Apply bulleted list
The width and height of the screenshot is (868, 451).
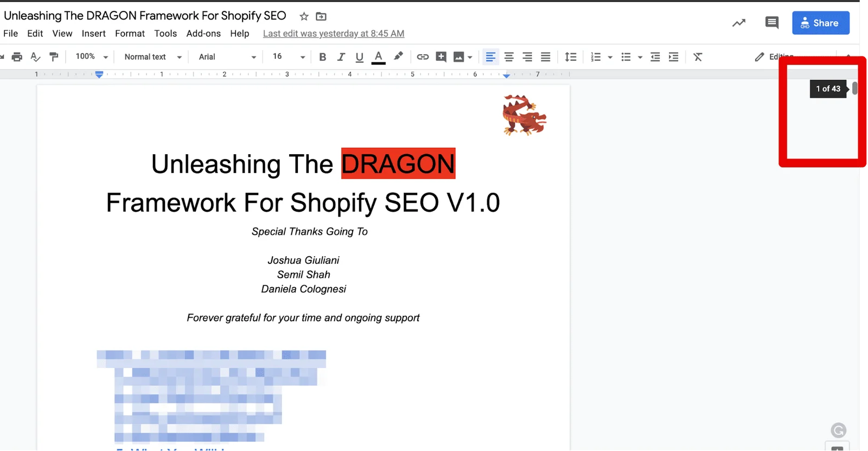pos(626,56)
